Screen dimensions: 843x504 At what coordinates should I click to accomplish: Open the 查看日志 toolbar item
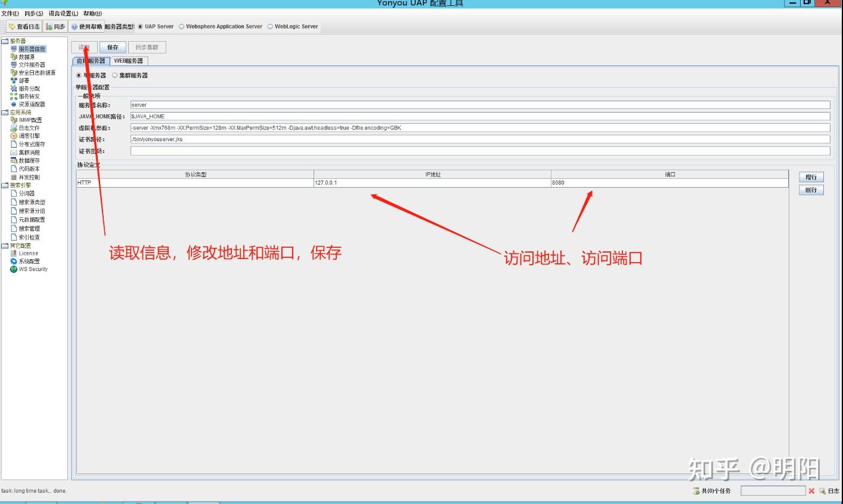[24, 26]
